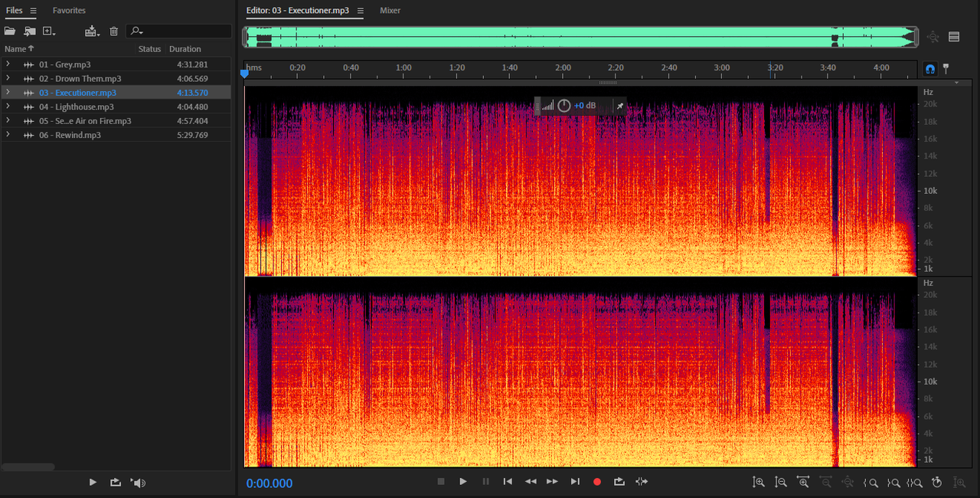Expand the 01 - Grey.mp3 file entry
The width and height of the screenshot is (980, 498).
click(8, 64)
